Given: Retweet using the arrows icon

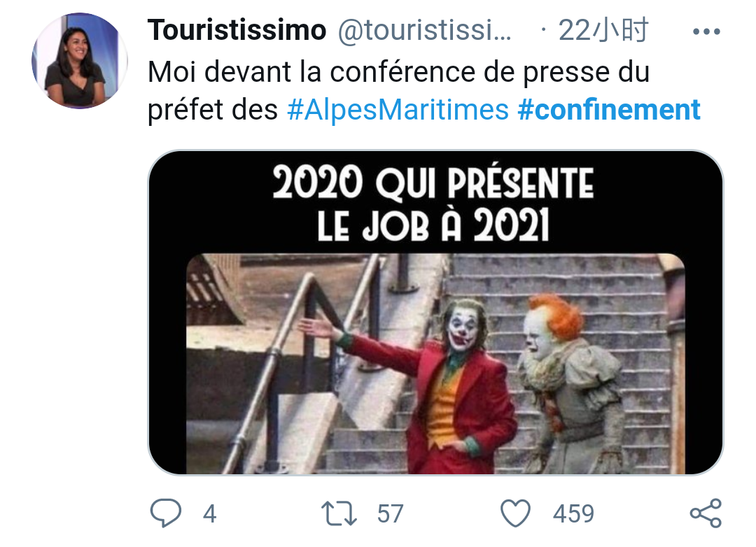Looking at the screenshot, I should (x=339, y=513).
